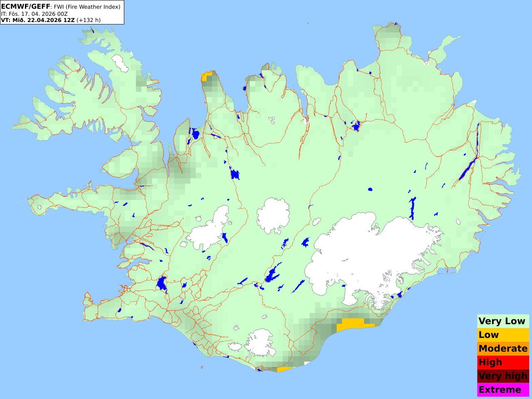532x399 pixels.
Task: Click the Very Low legend swatch
Action: (503, 321)
